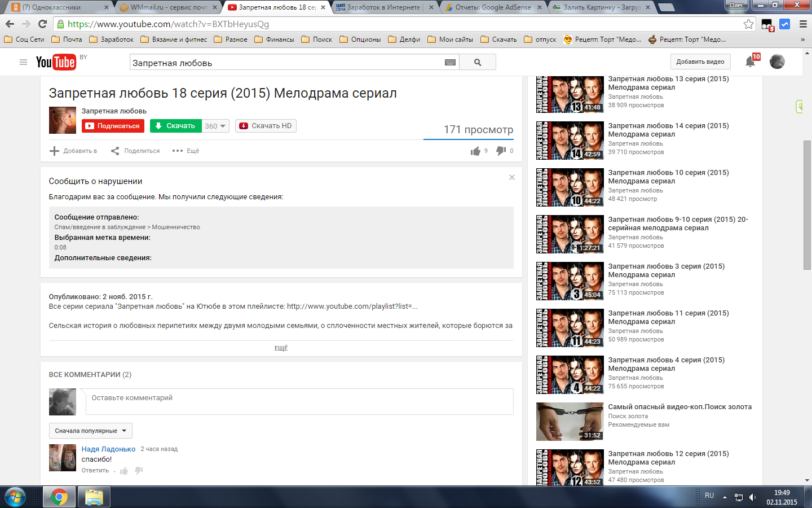Viewport: 812px width, 508px height.
Task: Open the notifications bell
Action: point(750,62)
